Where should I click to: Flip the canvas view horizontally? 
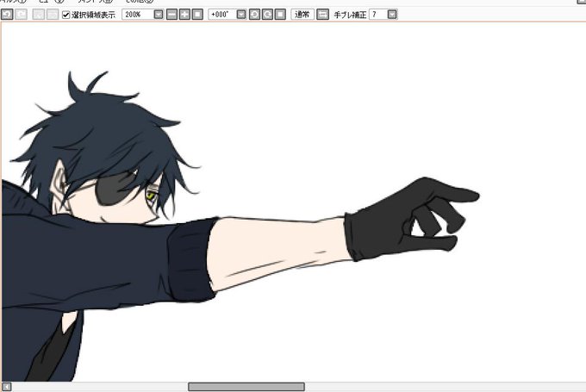[x=322, y=15]
